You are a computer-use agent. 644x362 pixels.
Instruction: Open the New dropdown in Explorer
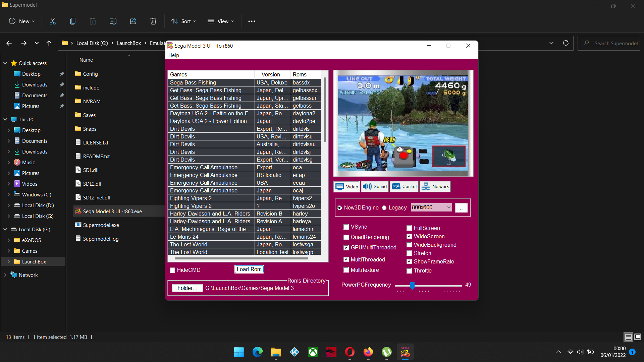[x=22, y=21]
